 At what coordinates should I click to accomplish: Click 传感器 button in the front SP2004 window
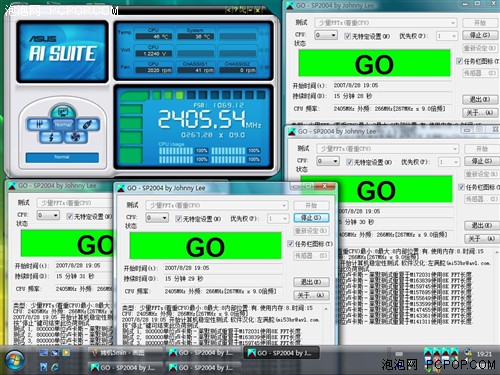click(x=311, y=256)
